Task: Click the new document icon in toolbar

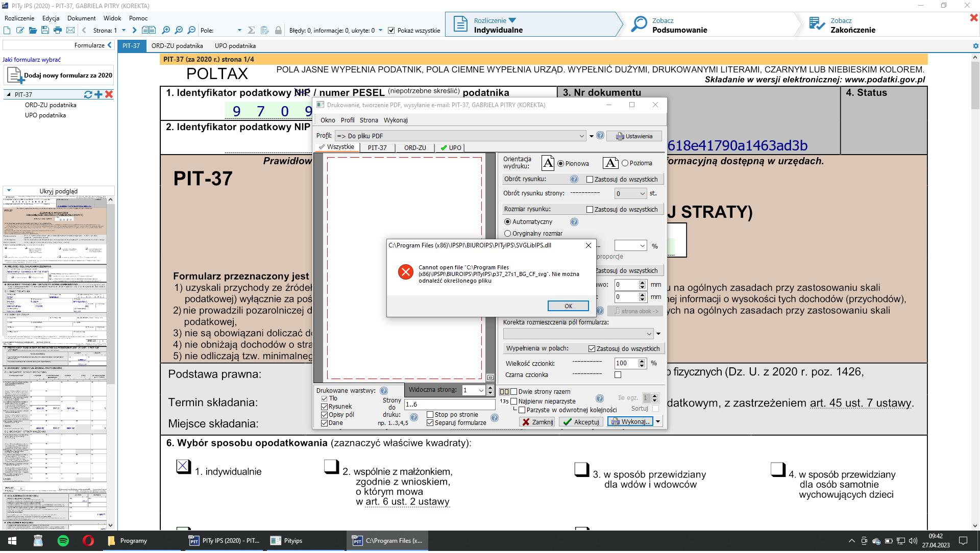Action: (x=7, y=31)
